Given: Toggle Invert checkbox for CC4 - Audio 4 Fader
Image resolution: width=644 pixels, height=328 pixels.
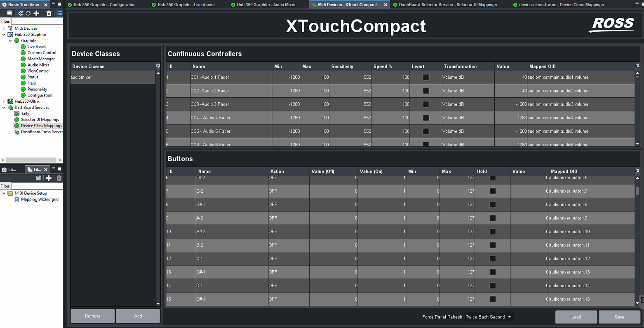Looking at the screenshot, I should [426, 118].
